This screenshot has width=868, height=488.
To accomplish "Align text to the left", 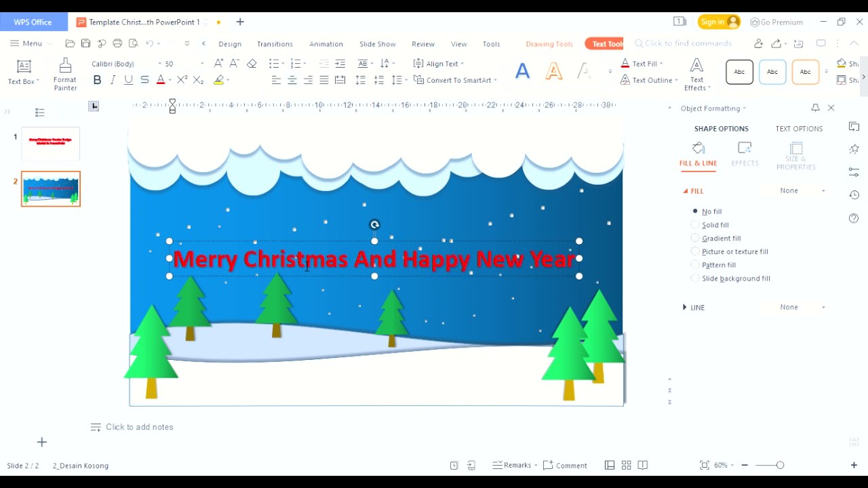I will pos(276,80).
